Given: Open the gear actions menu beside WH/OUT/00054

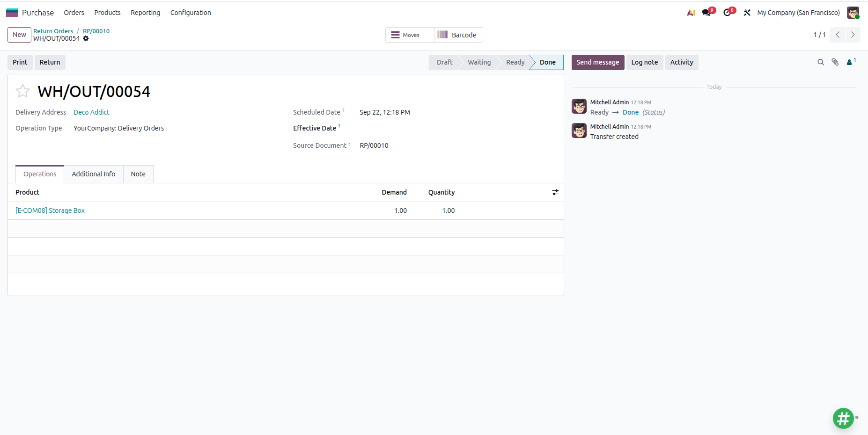Looking at the screenshot, I should (x=86, y=38).
